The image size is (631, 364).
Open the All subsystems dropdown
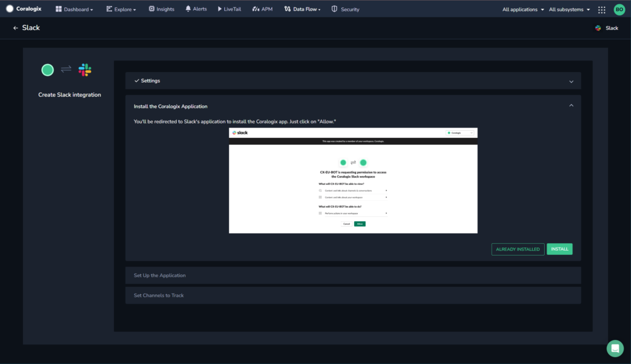click(x=569, y=9)
